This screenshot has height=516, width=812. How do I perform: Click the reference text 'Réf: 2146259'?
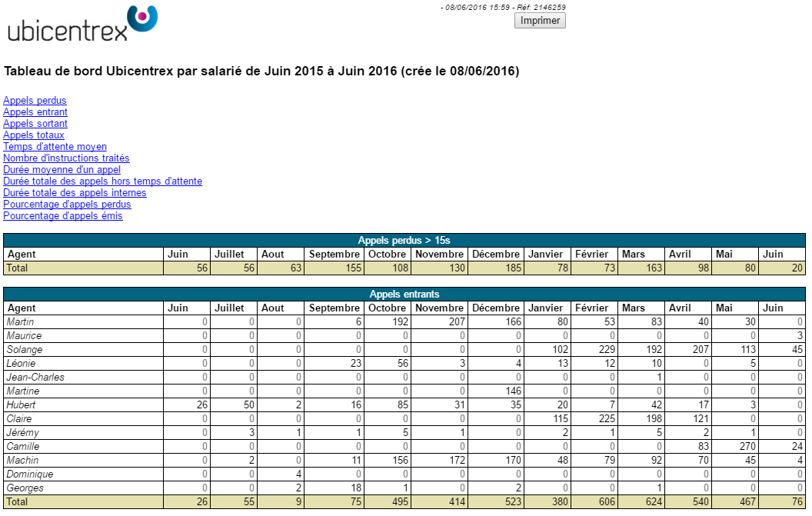pos(541,7)
